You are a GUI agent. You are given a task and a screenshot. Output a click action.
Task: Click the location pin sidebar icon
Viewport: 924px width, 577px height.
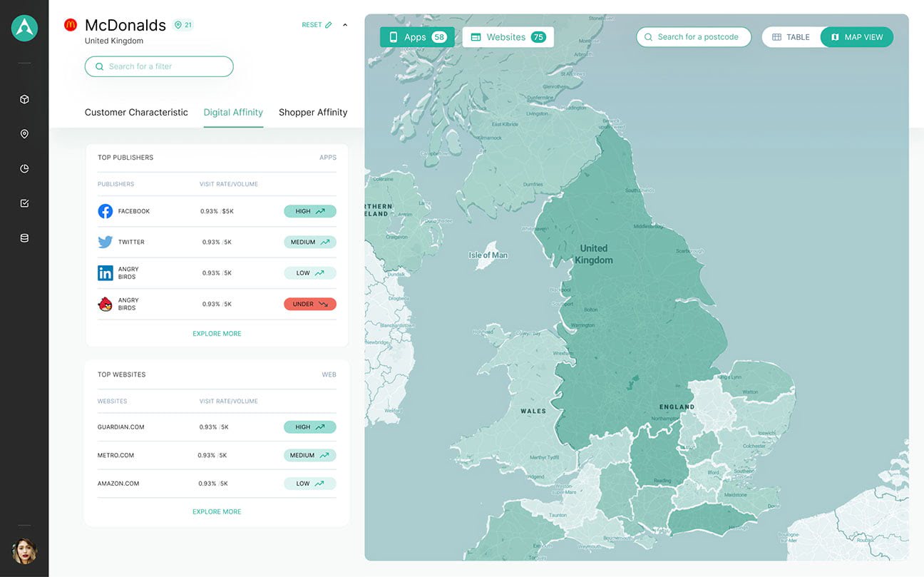pos(24,134)
